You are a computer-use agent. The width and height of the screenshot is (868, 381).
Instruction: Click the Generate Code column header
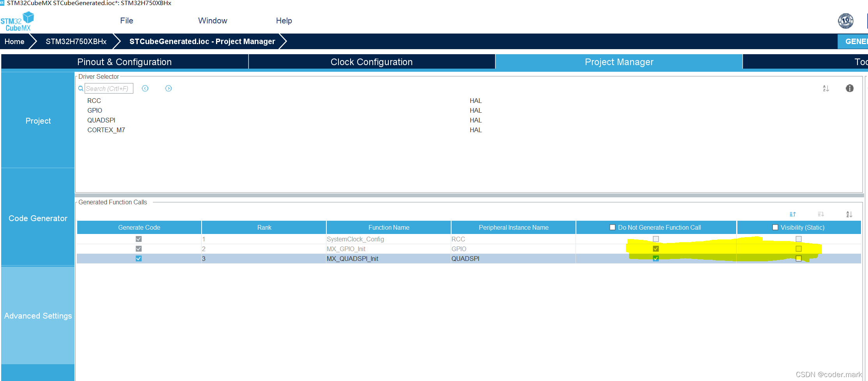point(139,227)
